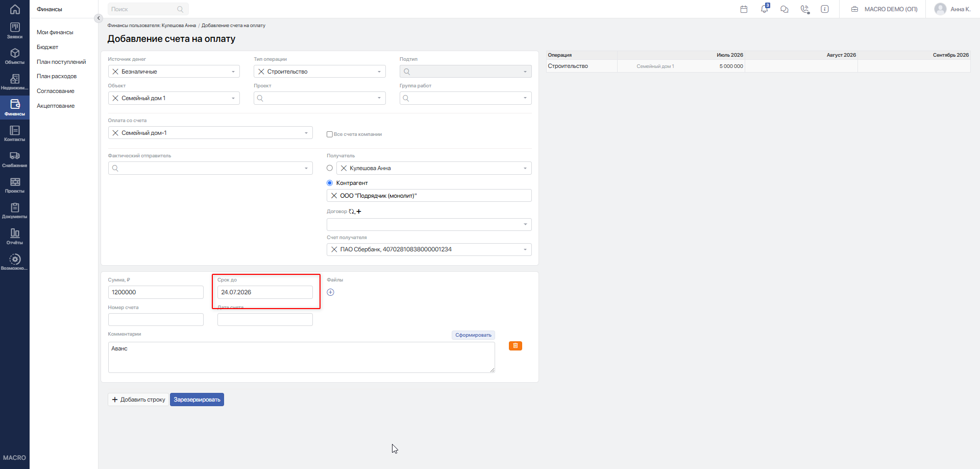The image size is (980, 469).
Task: Enable the Все счета компании checkbox
Action: [330, 134]
